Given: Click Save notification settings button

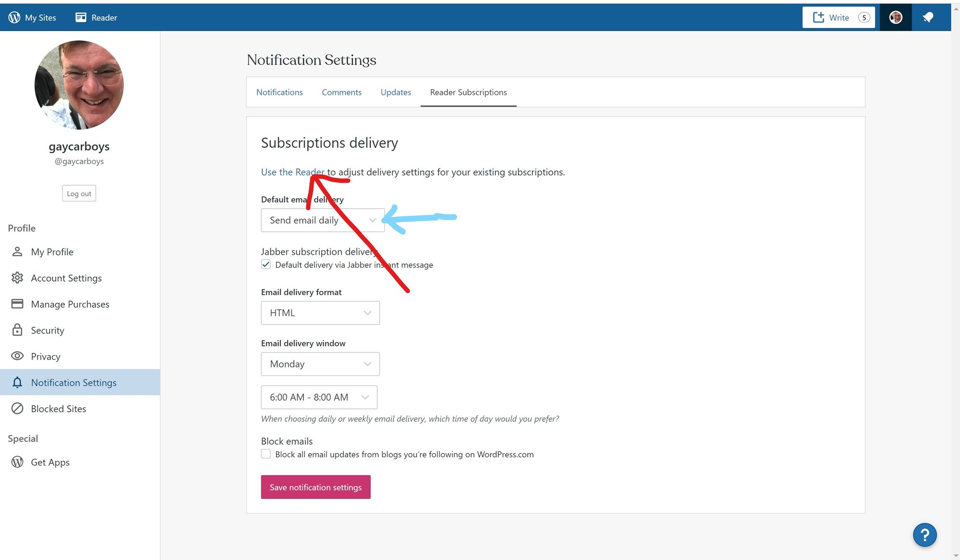Looking at the screenshot, I should pyautogui.click(x=315, y=487).
